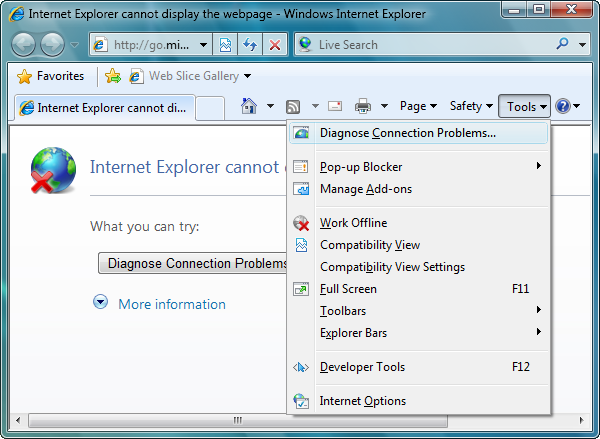Viewport: 600px width, 439px height.
Task: Click the Back navigation arrow
Action: pyautogui.click(x=24, y=45)
